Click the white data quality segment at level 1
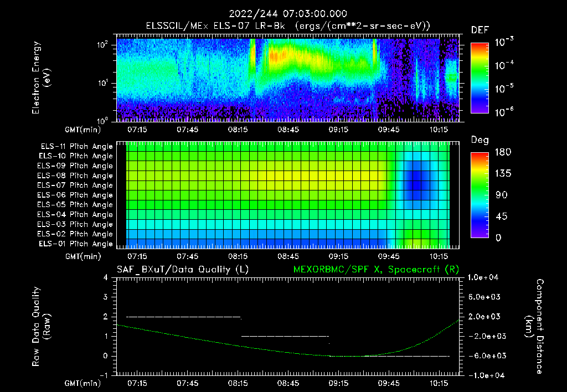Image resolution: width=567 pixels, height=392 pixels. (285, 336)
